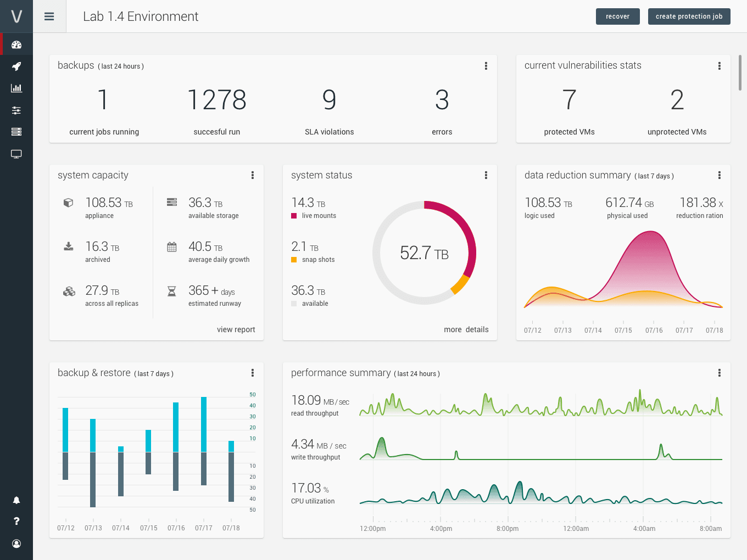
Task: Open the more details link
Action: (466, 329)
